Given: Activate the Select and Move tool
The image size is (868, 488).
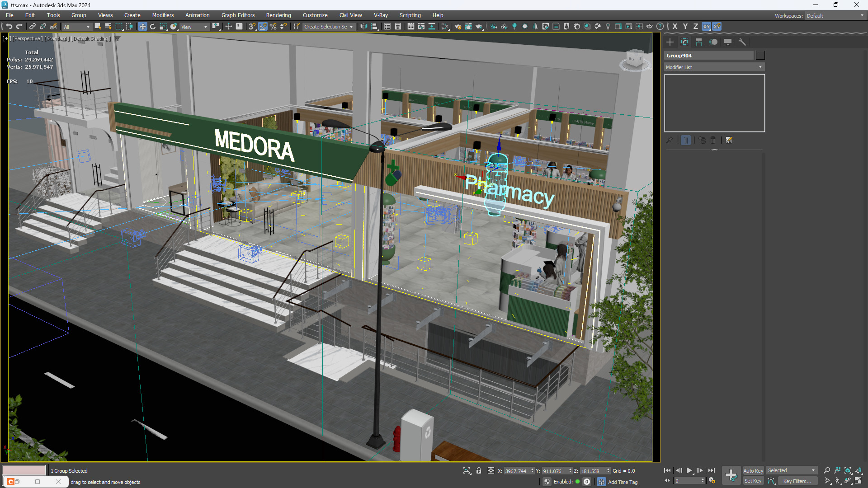Looking at the screenshot, I should coord(142,27).
